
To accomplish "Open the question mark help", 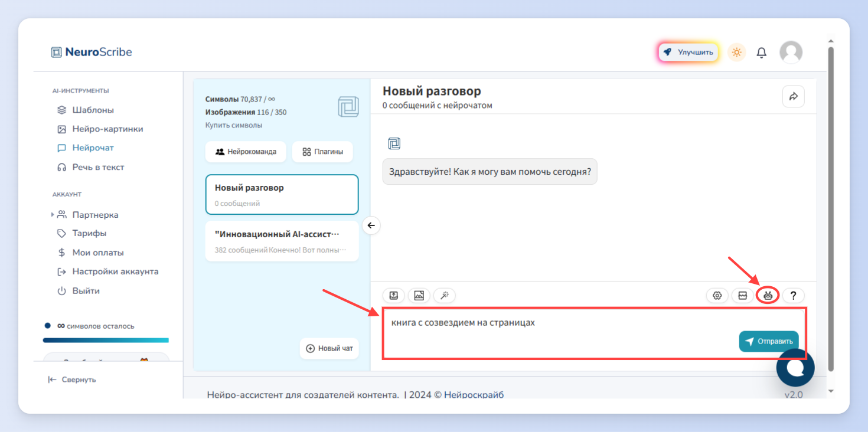I will pos(794,296).
